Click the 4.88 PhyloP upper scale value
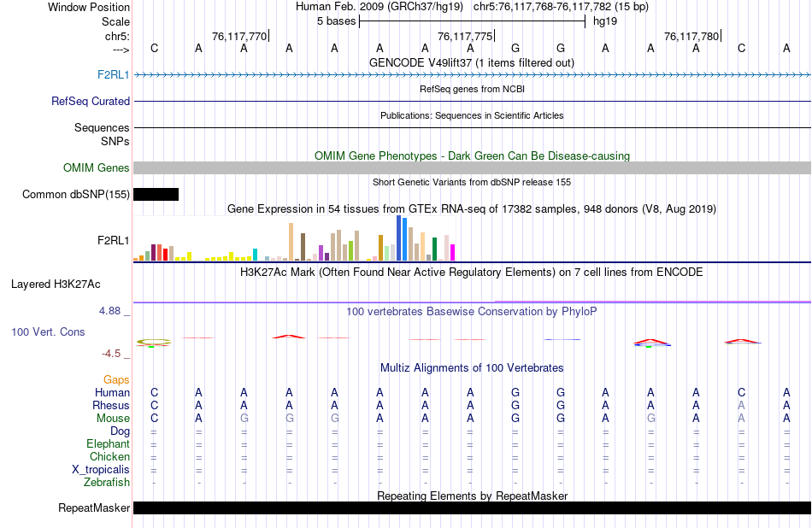This screenshot has width=812, height=528. tap(109, 311)
